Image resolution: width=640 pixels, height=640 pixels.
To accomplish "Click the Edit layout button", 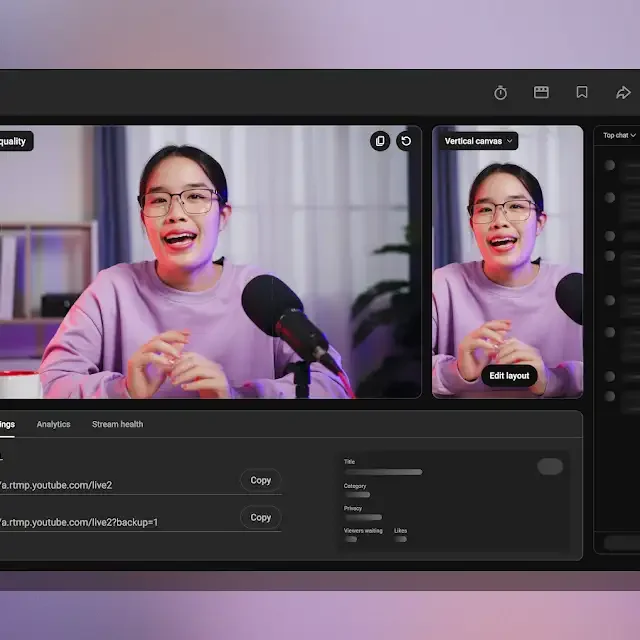I will pos(509,376).
